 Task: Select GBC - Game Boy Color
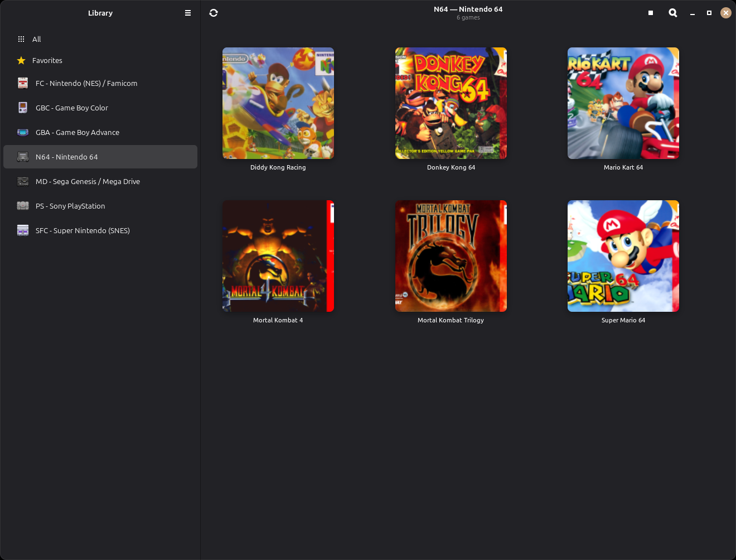point(100,108)
